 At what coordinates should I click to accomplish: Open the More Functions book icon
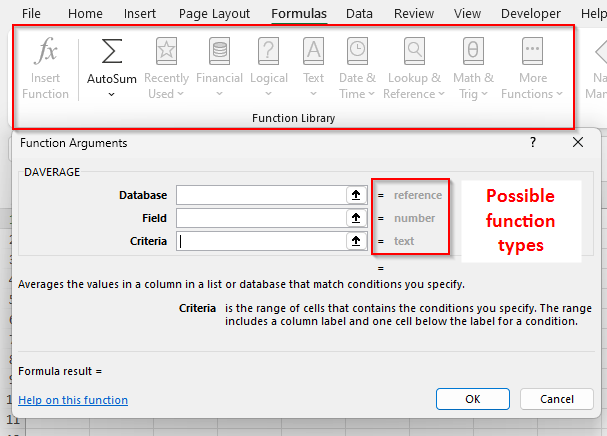532,51
